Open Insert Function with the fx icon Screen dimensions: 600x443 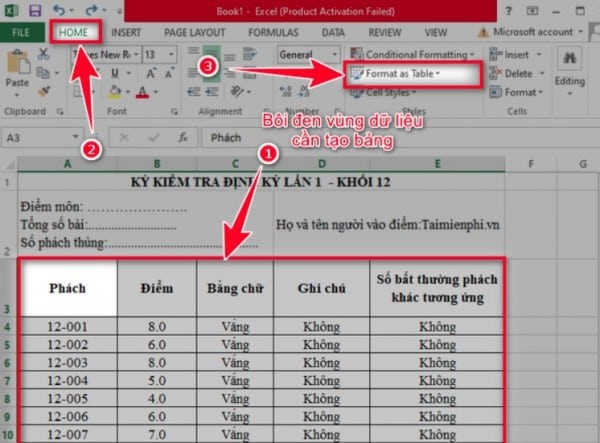click(183, 137)
